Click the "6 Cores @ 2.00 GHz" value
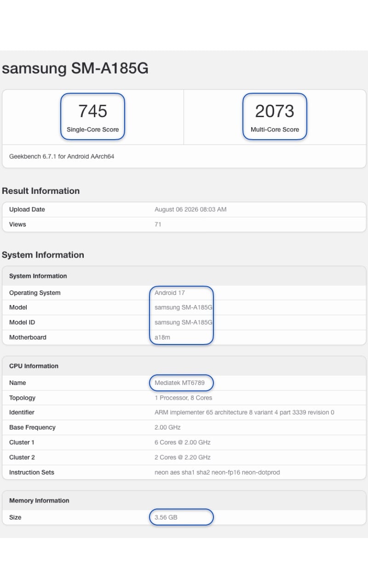 tap(183, 443)
